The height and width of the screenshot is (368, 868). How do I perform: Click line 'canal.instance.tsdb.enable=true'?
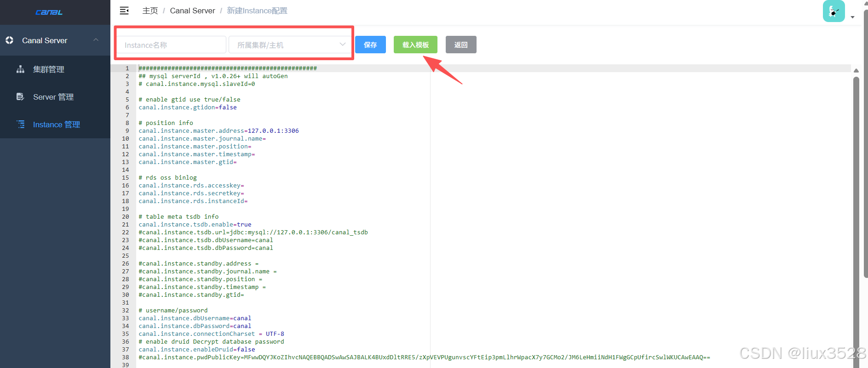[x=195, y=224]
